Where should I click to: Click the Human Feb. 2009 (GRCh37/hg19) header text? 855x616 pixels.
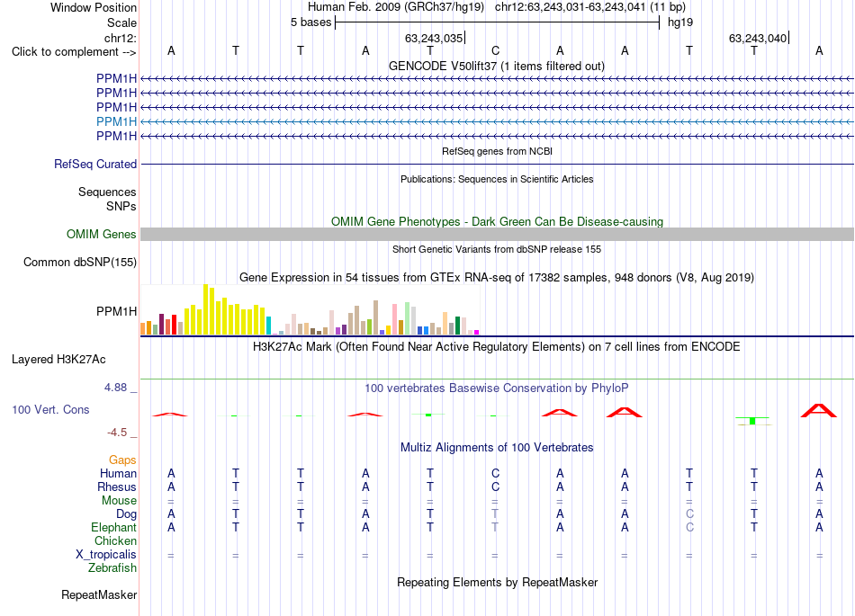[396, 7]
